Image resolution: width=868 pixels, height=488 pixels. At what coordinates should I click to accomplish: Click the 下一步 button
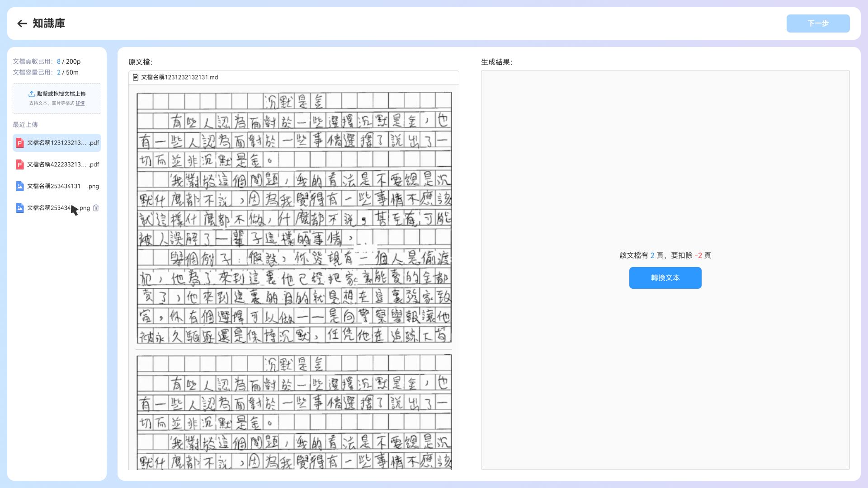click(818, 23)
